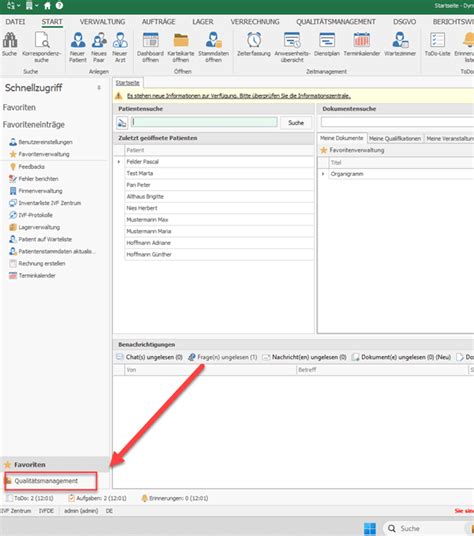Click Karteikarte öffnen folder icon
This screenshot has height=536, width=474.
tap(181, 47)
